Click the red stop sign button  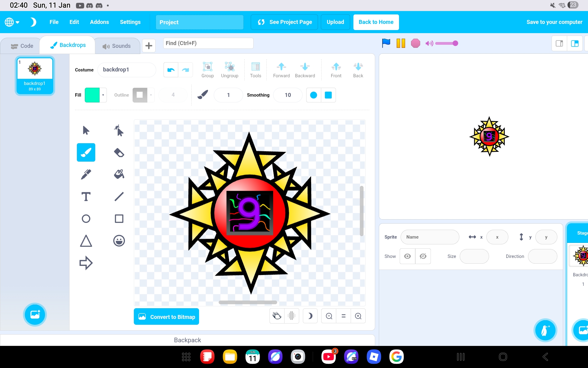[415, 43]
